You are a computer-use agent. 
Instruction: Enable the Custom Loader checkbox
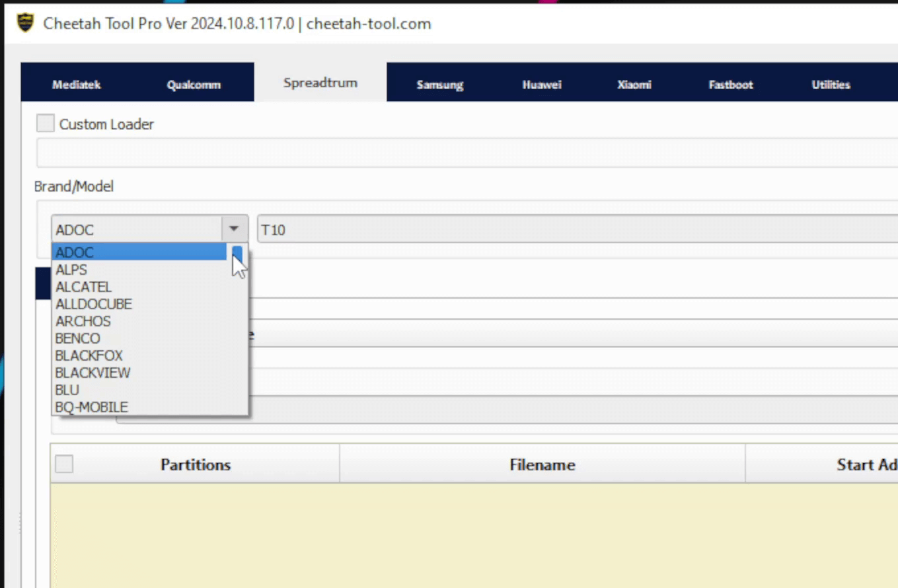pos(45,124)
